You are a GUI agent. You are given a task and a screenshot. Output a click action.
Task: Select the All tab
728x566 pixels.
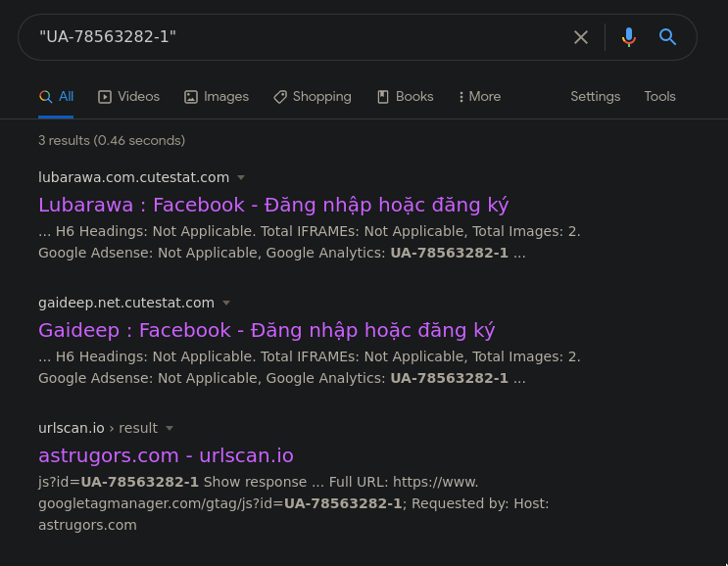[x=56, y=97]
